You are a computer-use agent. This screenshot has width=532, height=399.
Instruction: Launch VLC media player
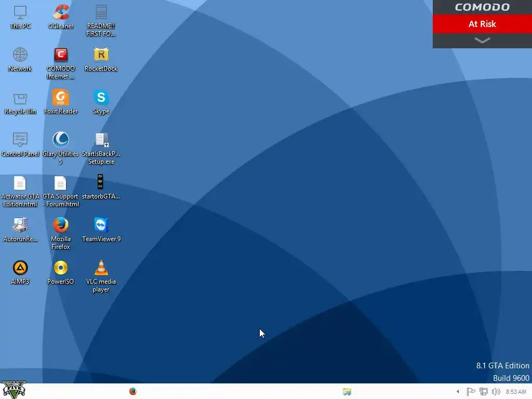pos(101,276)
